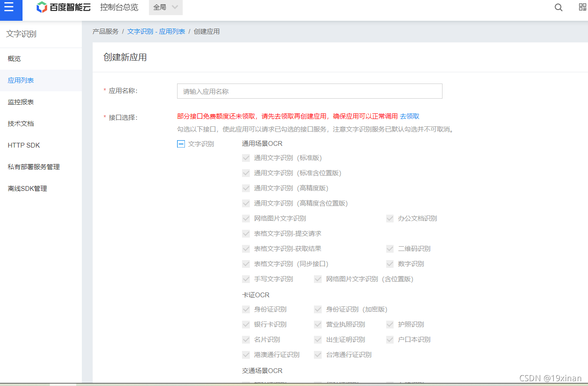Screen dimensions: 588x386
Task: Go to 概览 in the sidebar
Action: pos(14,58)
